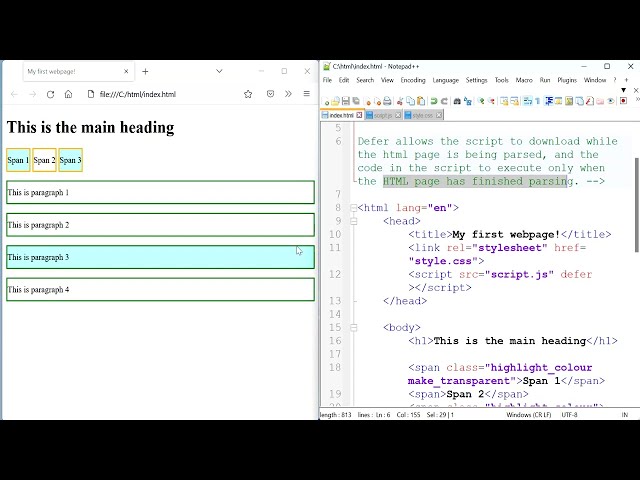The image size is (640, 480).
Task: Toggle synchronized vertical scrolling
Action: click(x=504, y=101)
